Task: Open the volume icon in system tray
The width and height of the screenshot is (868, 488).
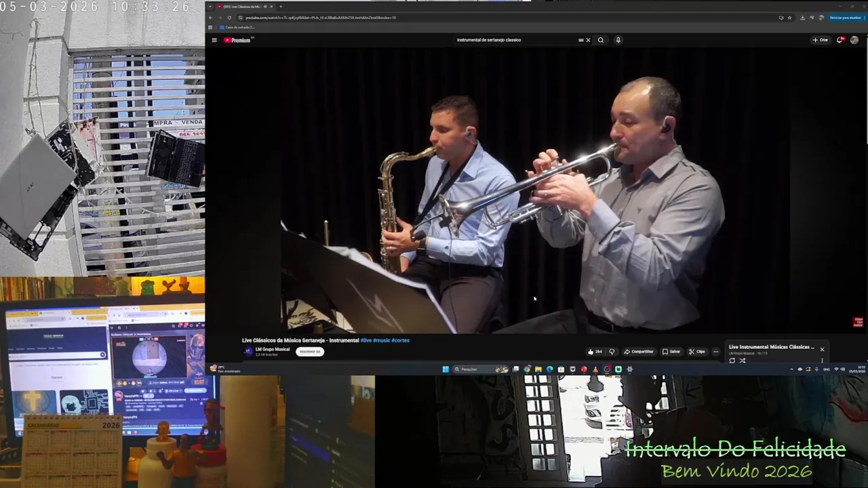Action: point(843,369)
